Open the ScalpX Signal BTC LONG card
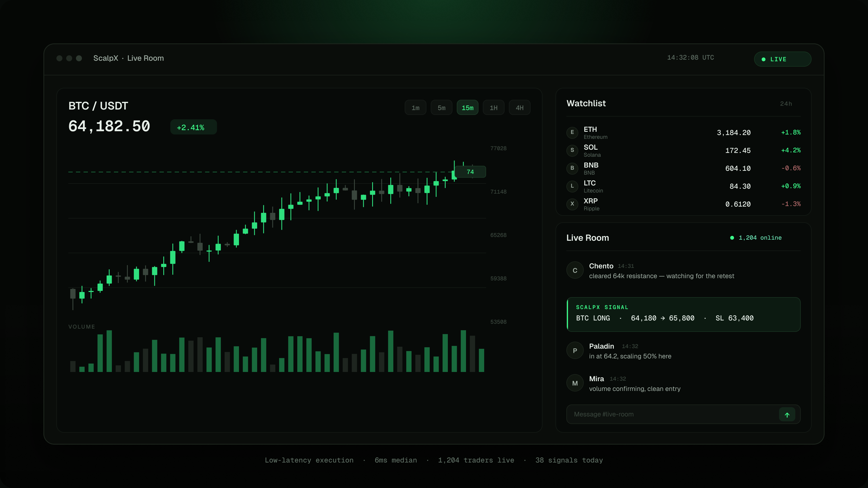 pos(683,314)
